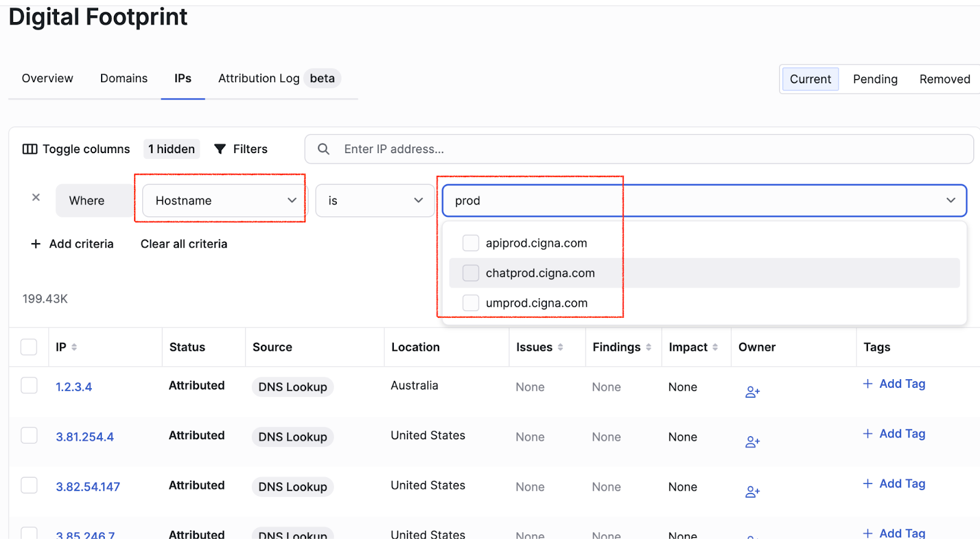Click Toggle columns button

[76, 149]
